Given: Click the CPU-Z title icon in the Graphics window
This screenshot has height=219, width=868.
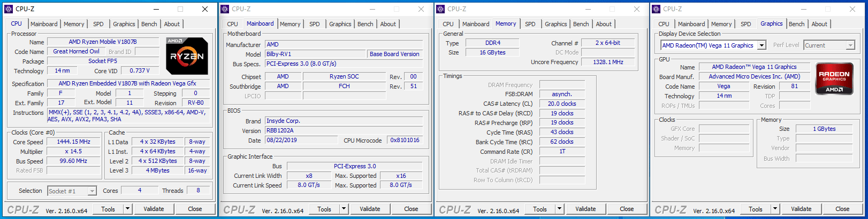Looking at the screenshot, I should coord(656,9).
